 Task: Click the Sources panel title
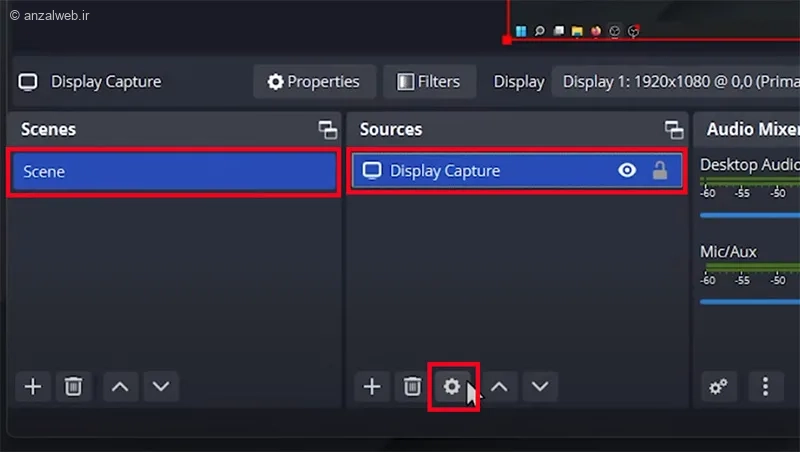tap(391, 130)
